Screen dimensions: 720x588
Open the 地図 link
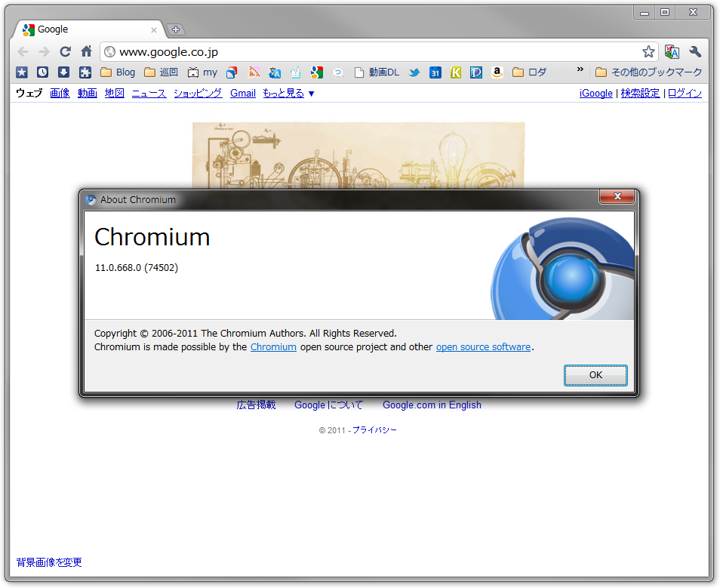coord(114,94)
